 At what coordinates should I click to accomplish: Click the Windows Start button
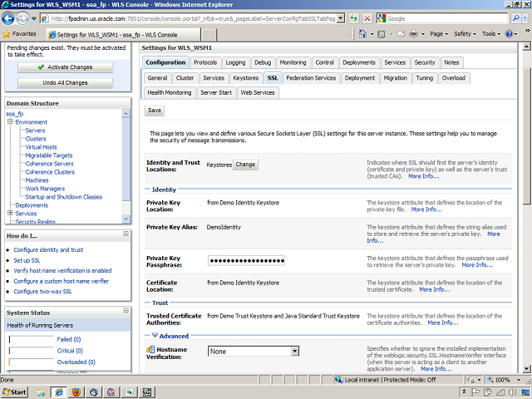pyautogui.click(x=15, y=392)
